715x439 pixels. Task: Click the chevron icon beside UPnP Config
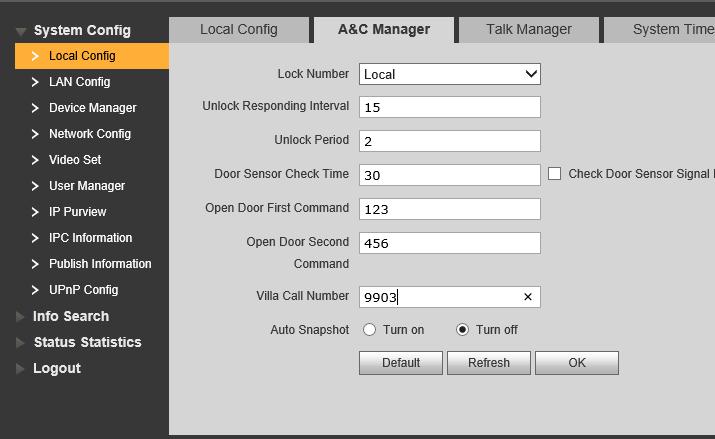pyautogui.click(x=35, y=290)
